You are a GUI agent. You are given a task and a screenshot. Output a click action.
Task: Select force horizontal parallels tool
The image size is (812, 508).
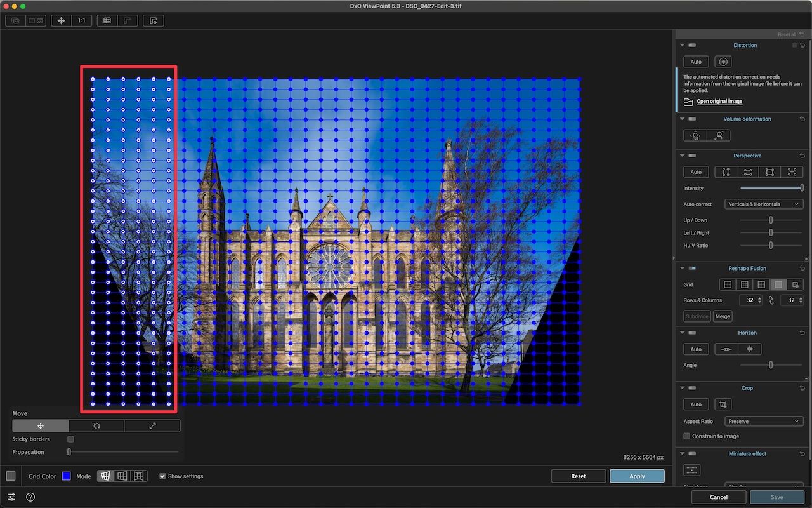pos(748,172)
